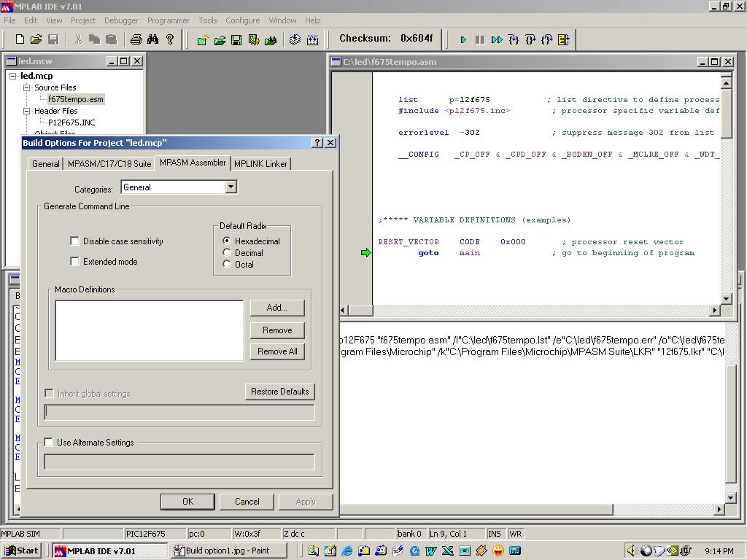Click the Find binoculars icon
The width and height of the screenshot is (747, 560).
pyautogui.click(x=152, y=39)
